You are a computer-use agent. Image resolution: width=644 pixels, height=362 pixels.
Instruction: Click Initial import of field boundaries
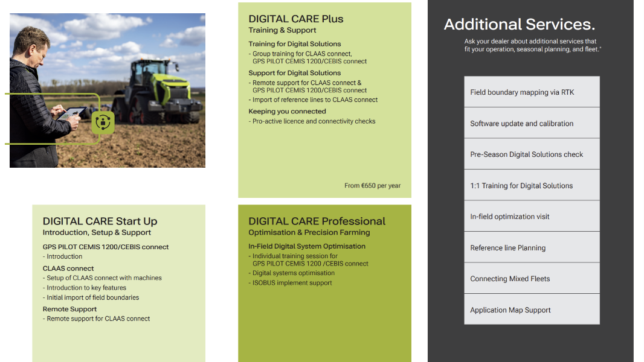click(91, 297)
